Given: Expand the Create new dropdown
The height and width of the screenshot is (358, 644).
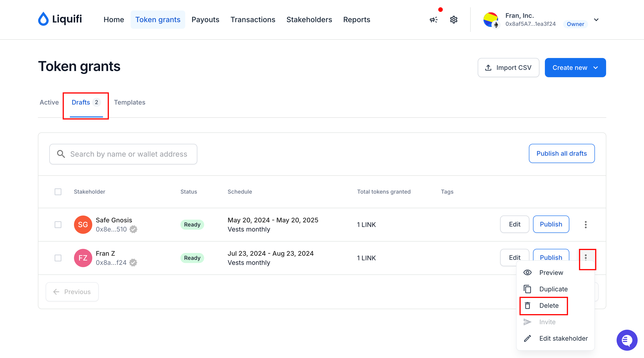Looking at the screenshot, I should point(575,68).
